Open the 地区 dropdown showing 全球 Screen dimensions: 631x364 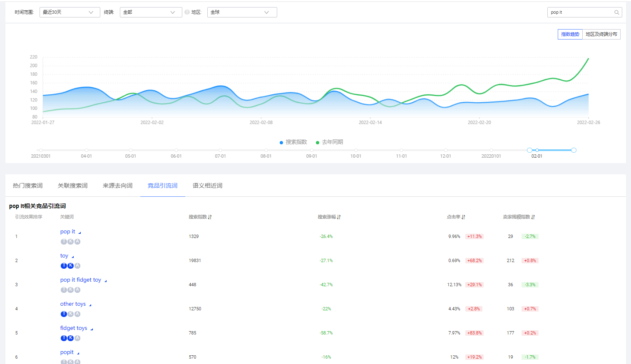pyautogui.click(x=242, y=12)
